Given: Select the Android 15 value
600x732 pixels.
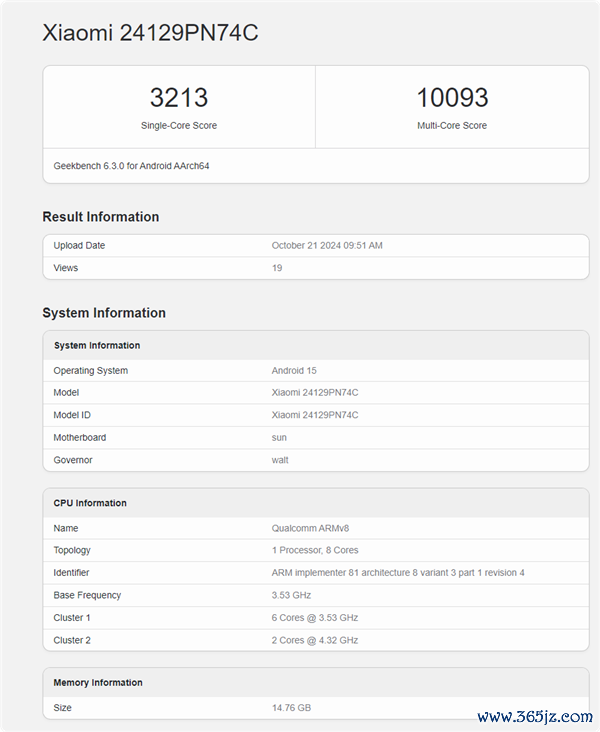Looking at the screenshot, I should tap(294, 371).
